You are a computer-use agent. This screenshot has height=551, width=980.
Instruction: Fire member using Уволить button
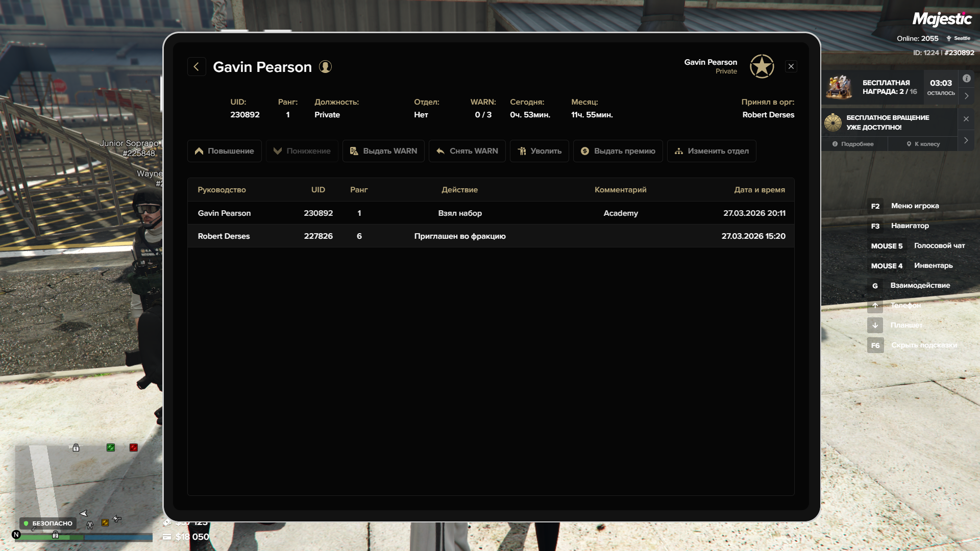pos(539,151)
